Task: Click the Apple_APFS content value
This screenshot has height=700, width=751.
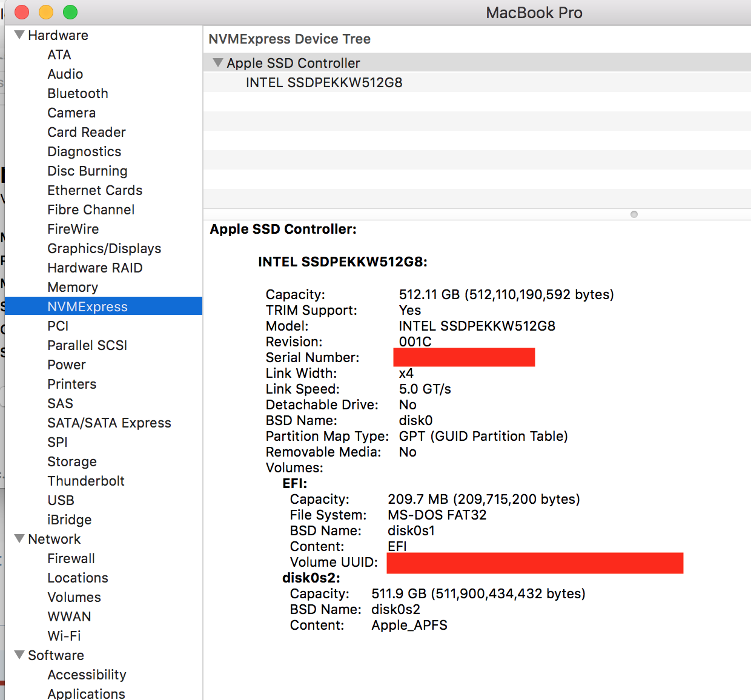Action: [x=409, y=625]
